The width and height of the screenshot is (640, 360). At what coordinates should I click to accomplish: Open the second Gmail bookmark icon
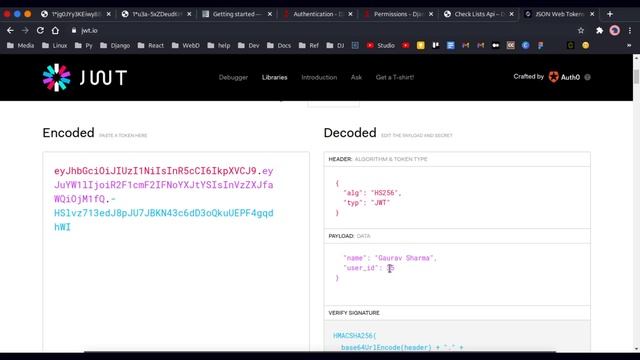(481, 45)
